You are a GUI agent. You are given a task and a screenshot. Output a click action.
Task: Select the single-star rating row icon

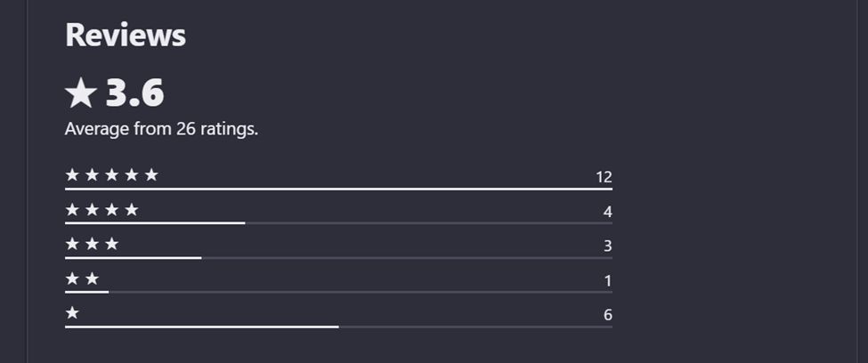point(72,313)
